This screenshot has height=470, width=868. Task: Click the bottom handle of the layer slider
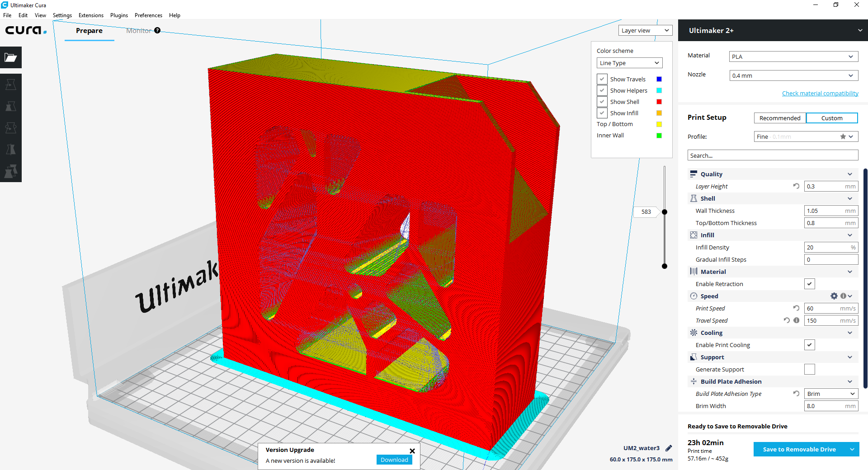(665, 266)
